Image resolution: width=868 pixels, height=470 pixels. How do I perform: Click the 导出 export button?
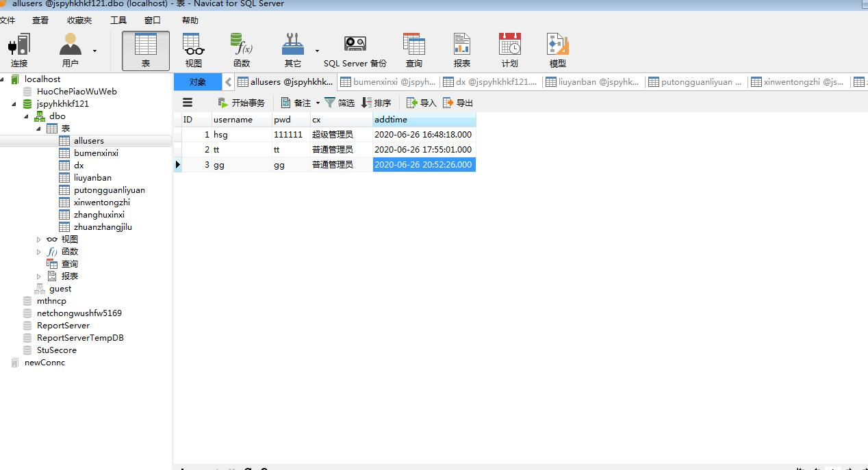[x=458, y=103]
